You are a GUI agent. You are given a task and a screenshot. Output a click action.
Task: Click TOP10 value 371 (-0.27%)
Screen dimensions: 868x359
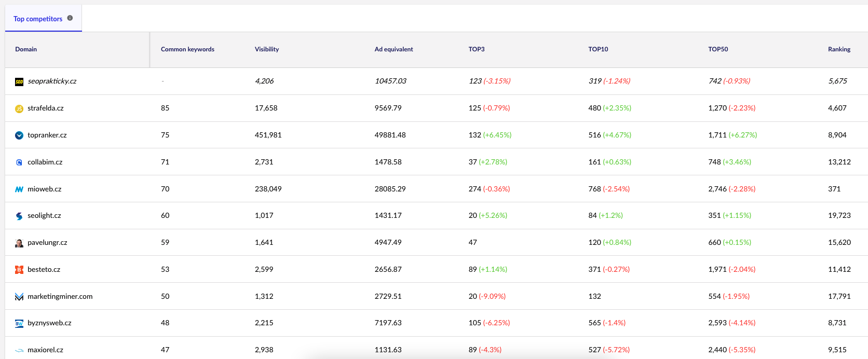(x=609, y=269)
